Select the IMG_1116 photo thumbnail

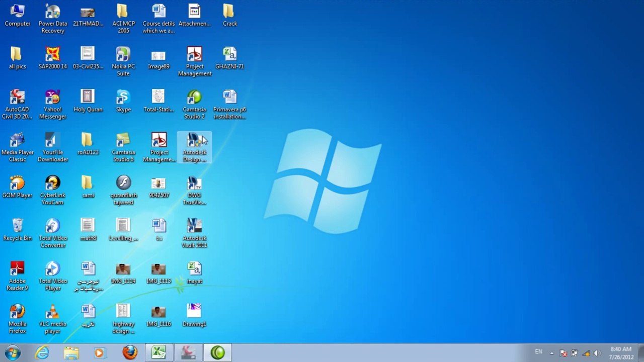158,315
